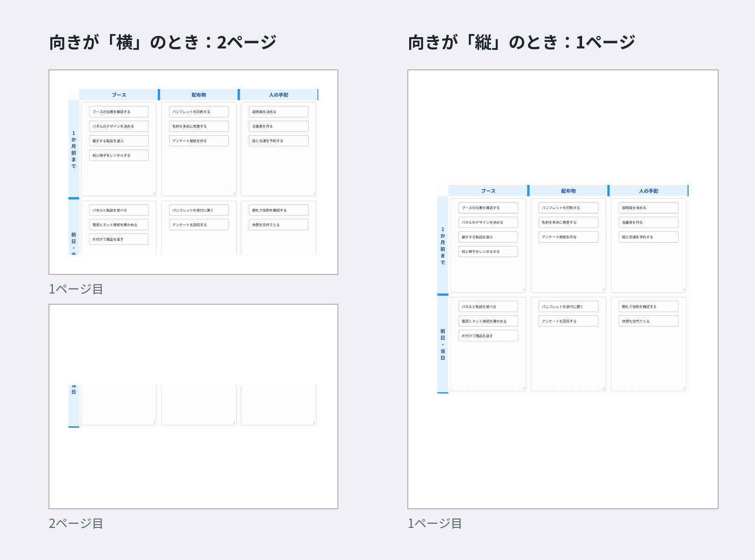Click パンフレットを受付に置く card in portrait page
Image resolution: width=755 pixels, height=560 pixels.
coord(569,307)
